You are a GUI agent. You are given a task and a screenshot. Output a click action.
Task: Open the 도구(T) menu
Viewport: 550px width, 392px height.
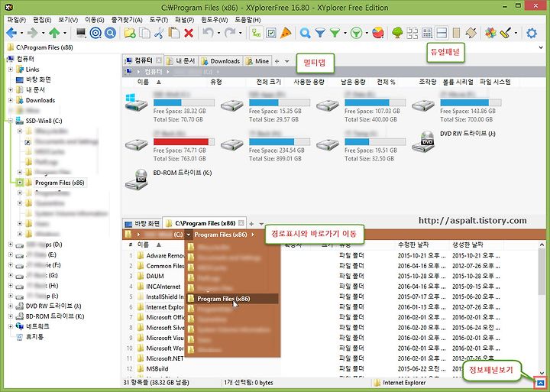tap(159, 20)
